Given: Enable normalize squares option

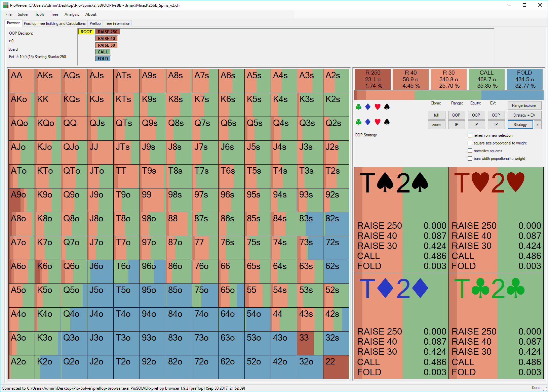Looking at the screenshot, I should [470, 150].
